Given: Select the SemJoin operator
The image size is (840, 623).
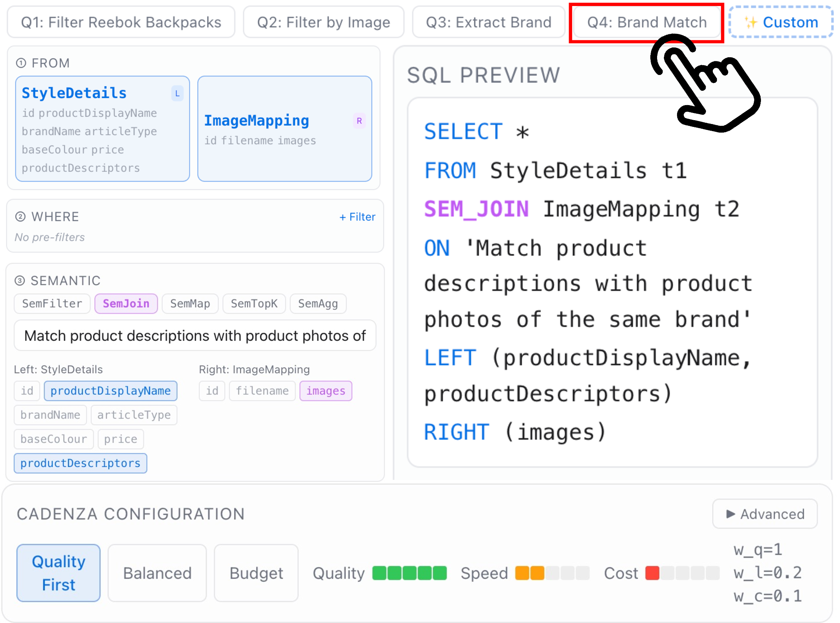Looking at the screenshot, I should click(x=126, y=304).
